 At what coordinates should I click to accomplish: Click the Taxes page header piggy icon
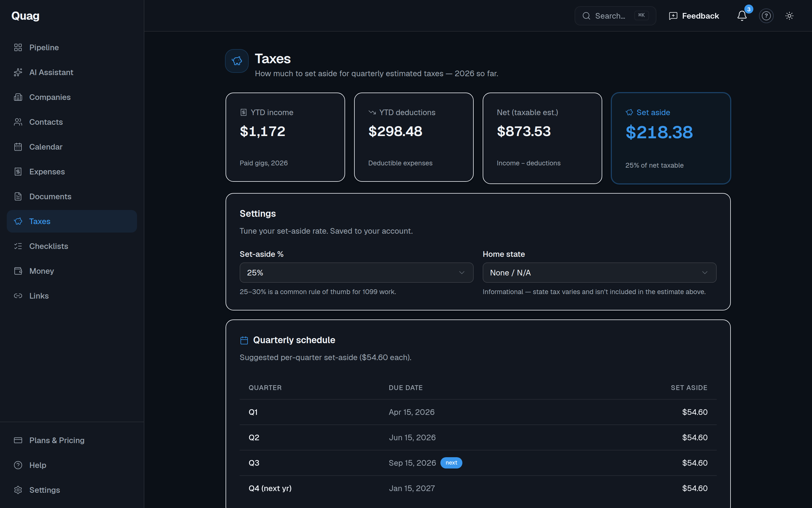click(x=237, y=61)
